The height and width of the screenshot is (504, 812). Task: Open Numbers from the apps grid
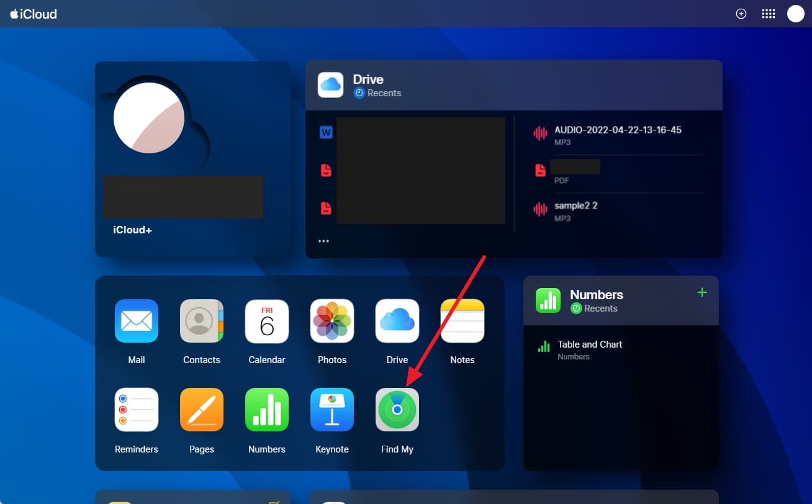pyautogui.click(x=267, y=410)
